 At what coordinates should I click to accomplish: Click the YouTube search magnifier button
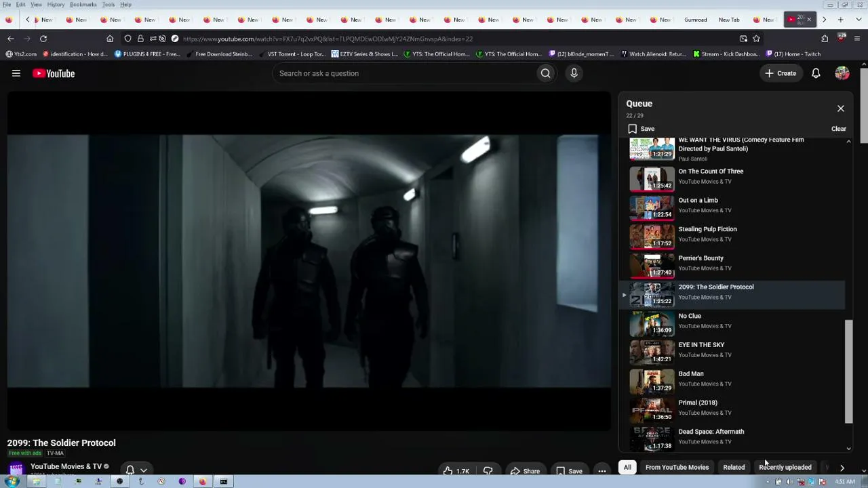545,73
